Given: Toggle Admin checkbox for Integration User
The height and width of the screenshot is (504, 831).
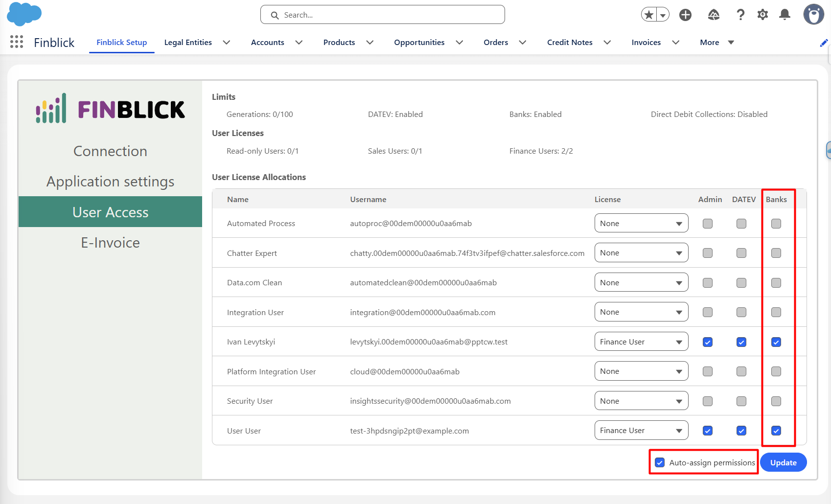Looking at the screenshot, I should (708, 312).
